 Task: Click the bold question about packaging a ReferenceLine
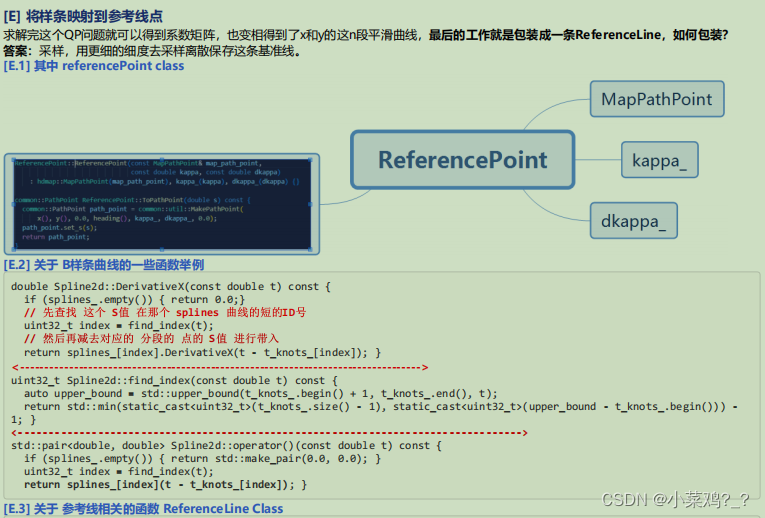[578, 35]
